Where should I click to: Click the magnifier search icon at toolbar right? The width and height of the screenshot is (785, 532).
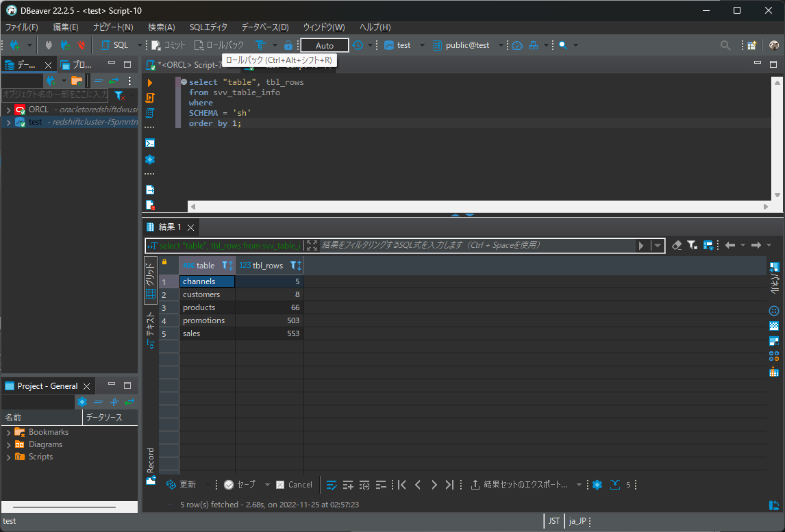tap(725, 45)
